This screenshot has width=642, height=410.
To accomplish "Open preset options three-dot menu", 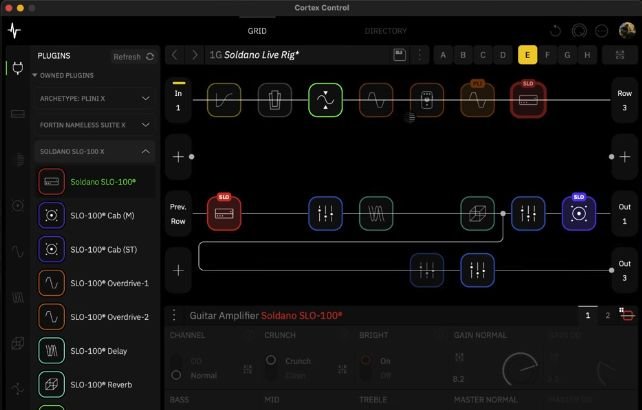I will [420, 55].
